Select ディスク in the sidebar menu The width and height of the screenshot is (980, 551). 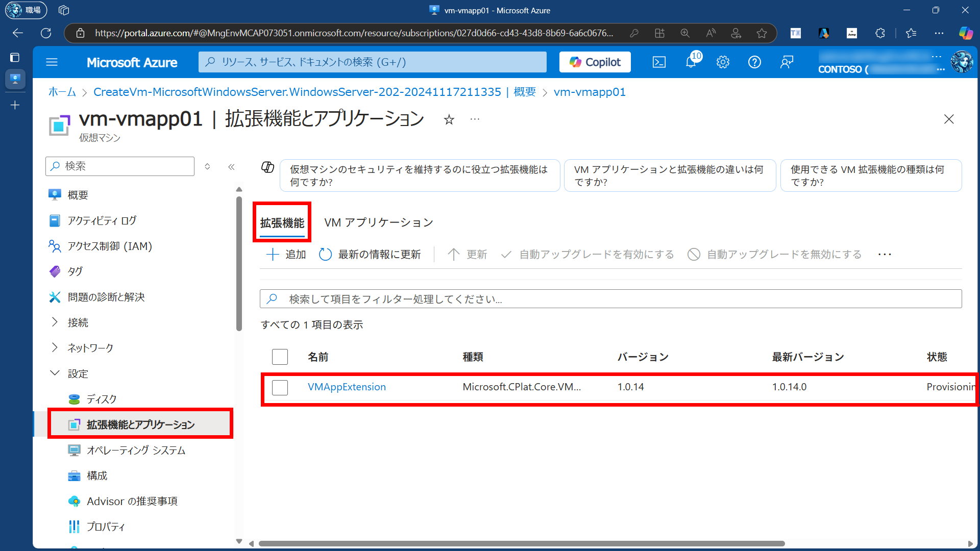coord(101,399)
